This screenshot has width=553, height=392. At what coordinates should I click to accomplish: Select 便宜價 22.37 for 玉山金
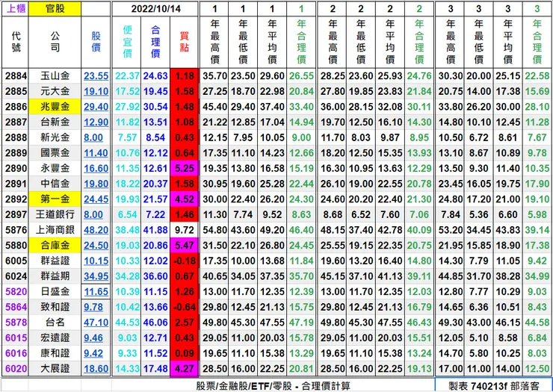tap(127, 76)
